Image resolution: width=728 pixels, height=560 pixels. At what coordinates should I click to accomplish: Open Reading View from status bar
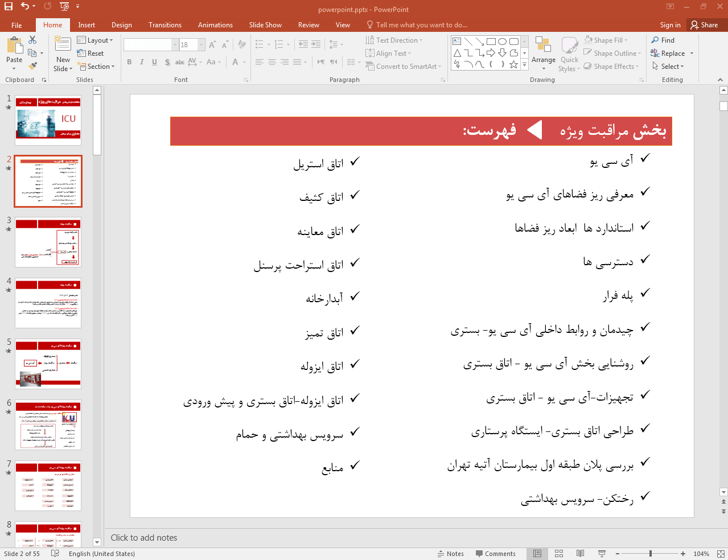click(x=580, y=554)
